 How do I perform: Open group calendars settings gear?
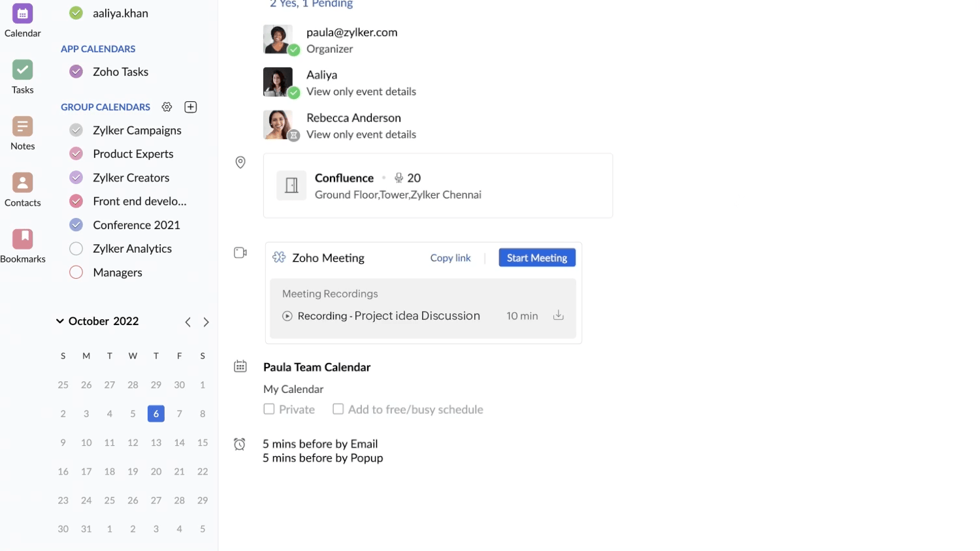(x=167, y=107)
